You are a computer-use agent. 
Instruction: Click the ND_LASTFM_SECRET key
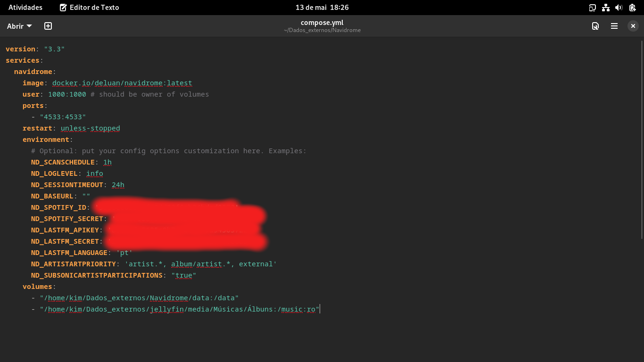[65, 241]
